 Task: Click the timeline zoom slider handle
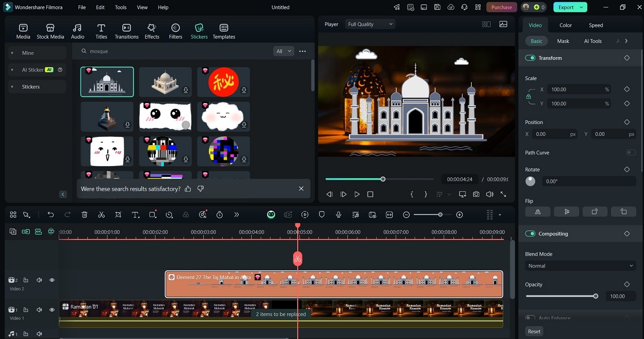pyautogui.click(x=440, y=215)
